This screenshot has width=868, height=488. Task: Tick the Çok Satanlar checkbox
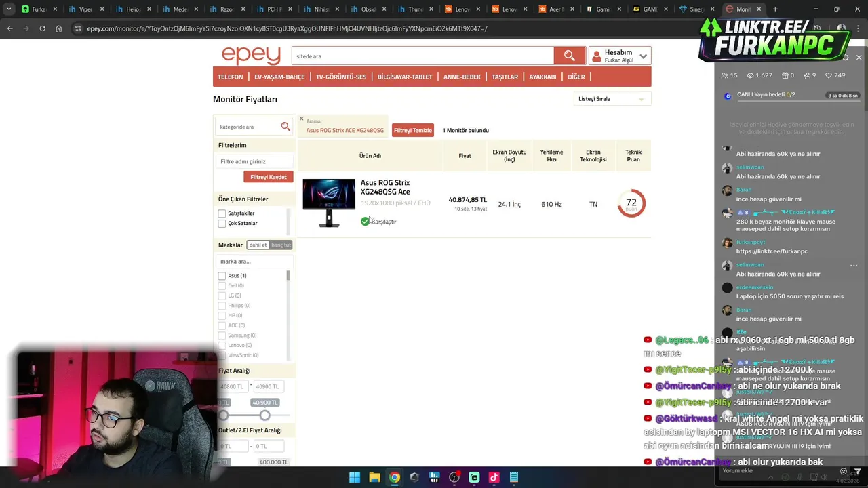pyautogui.click(x=222, y=223)
